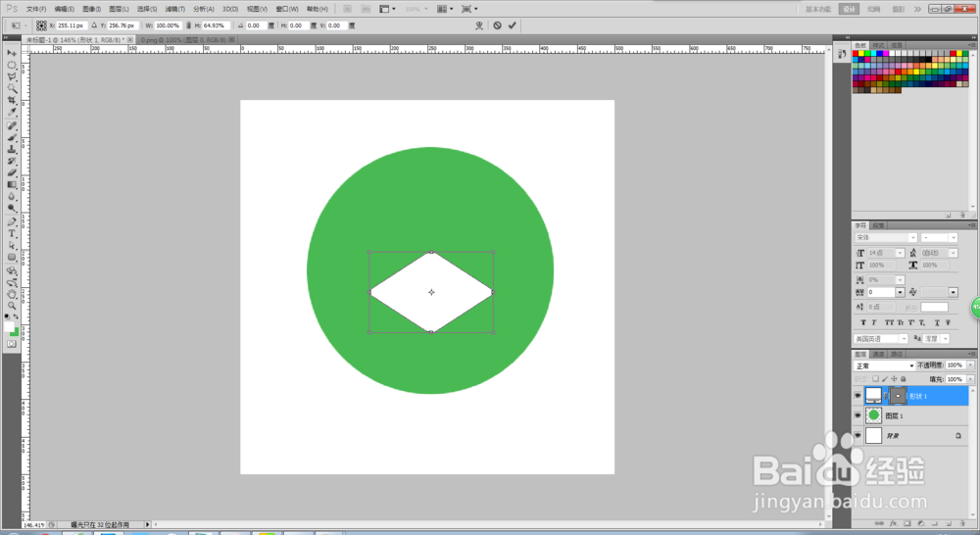Screen dimensions: 980x535
Task: Select the Blur tool
Action: (11, 197)
